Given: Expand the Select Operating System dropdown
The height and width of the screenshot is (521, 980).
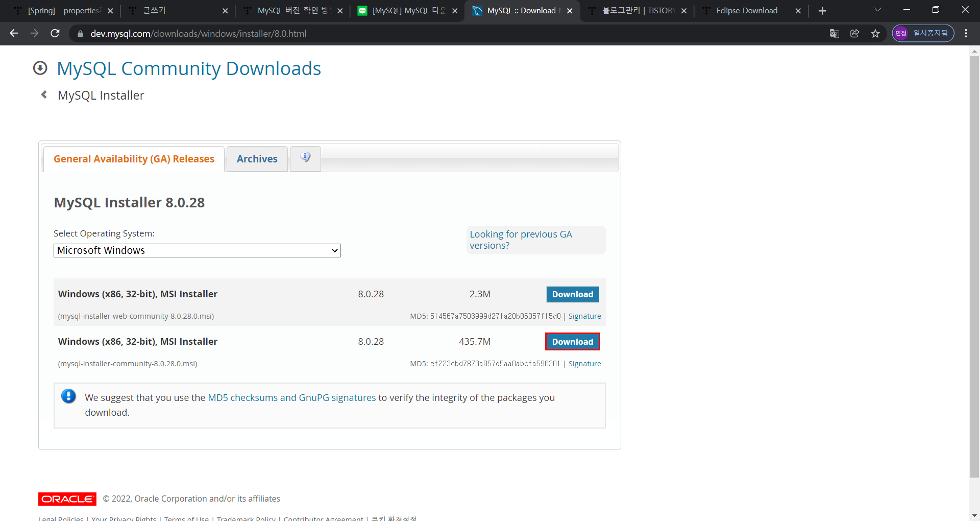Looking at the screenshot, I should [197, 250].
